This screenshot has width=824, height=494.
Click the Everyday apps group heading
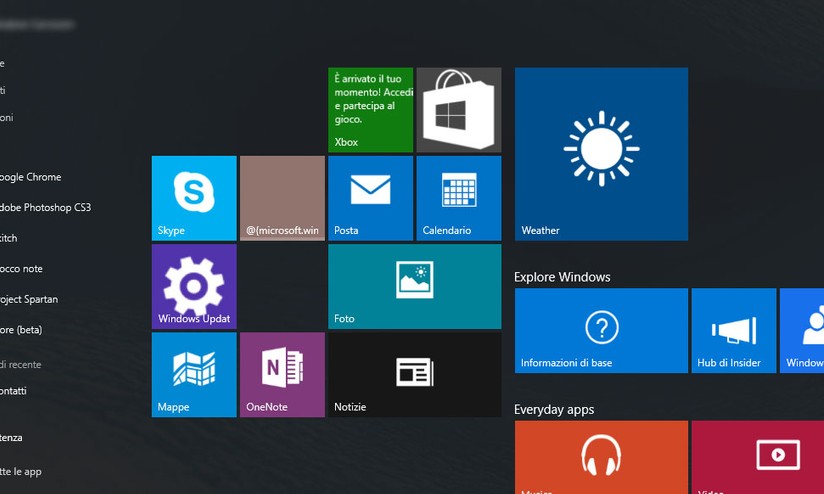[554, 409]
